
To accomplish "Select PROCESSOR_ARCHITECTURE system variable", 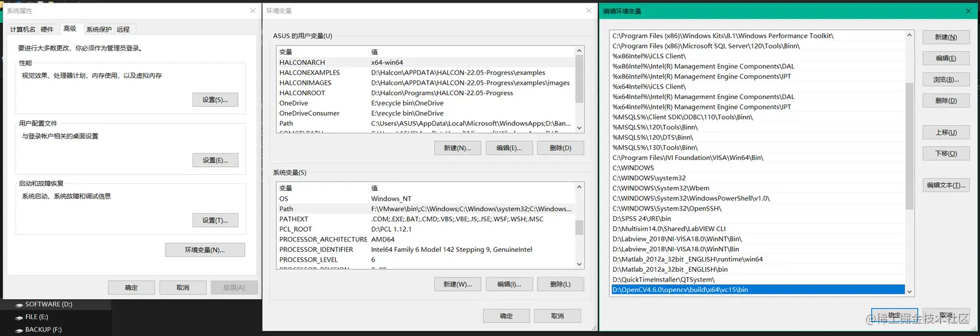I will (425, 240).
